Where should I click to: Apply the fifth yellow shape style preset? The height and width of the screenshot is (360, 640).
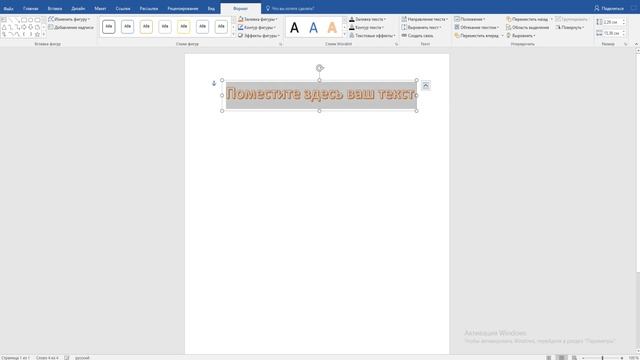point(184,27)
